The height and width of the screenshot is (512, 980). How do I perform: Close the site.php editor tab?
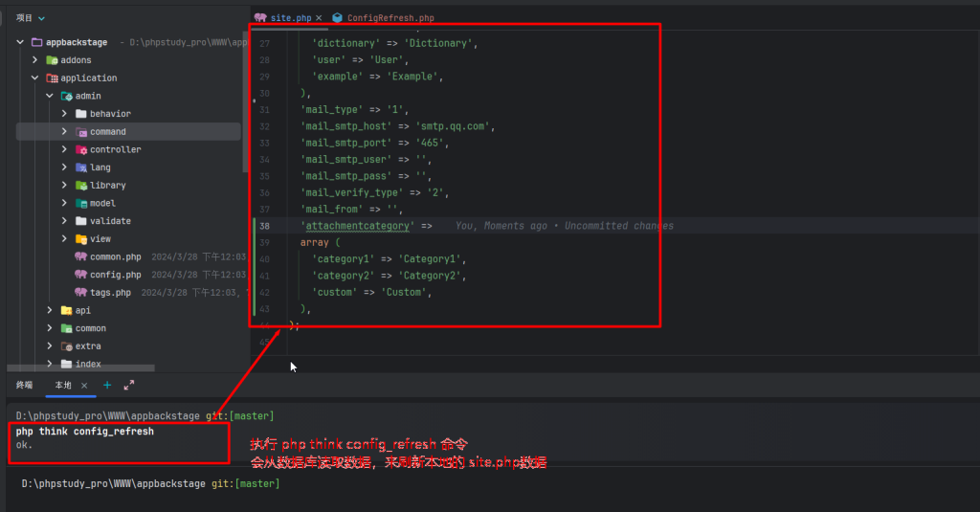tap(319, 18)
